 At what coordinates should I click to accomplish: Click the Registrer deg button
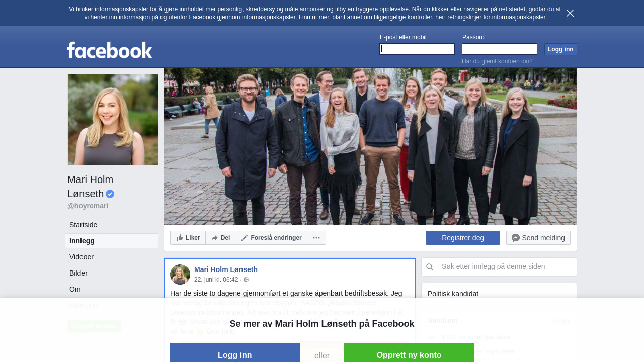coord(463,238)
